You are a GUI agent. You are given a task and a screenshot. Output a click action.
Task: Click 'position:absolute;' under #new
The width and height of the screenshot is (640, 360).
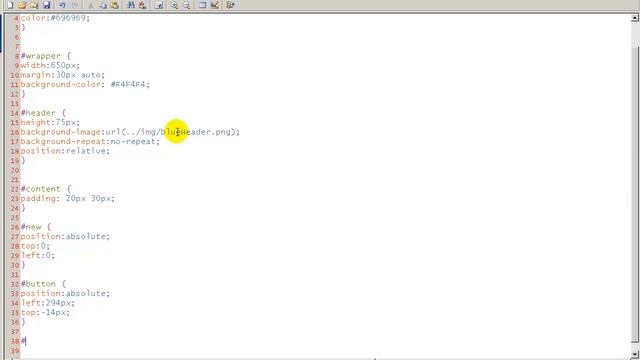65,236
